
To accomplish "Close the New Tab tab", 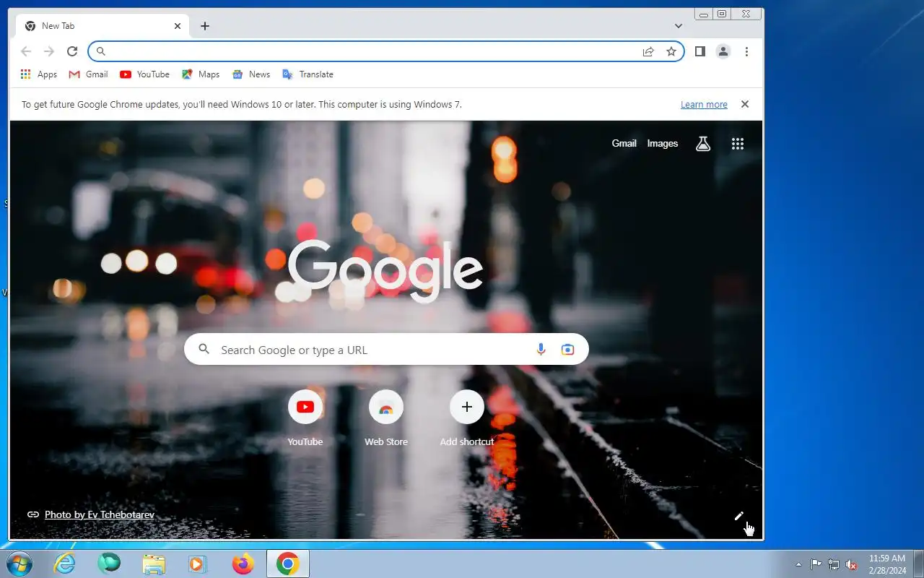I will (x=178, y=26).
